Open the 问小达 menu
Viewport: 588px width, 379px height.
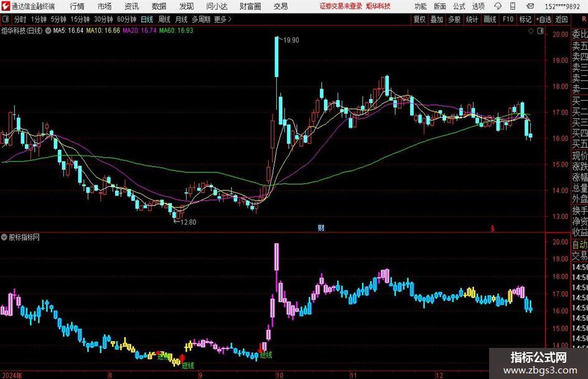click(x=217, y=6)
